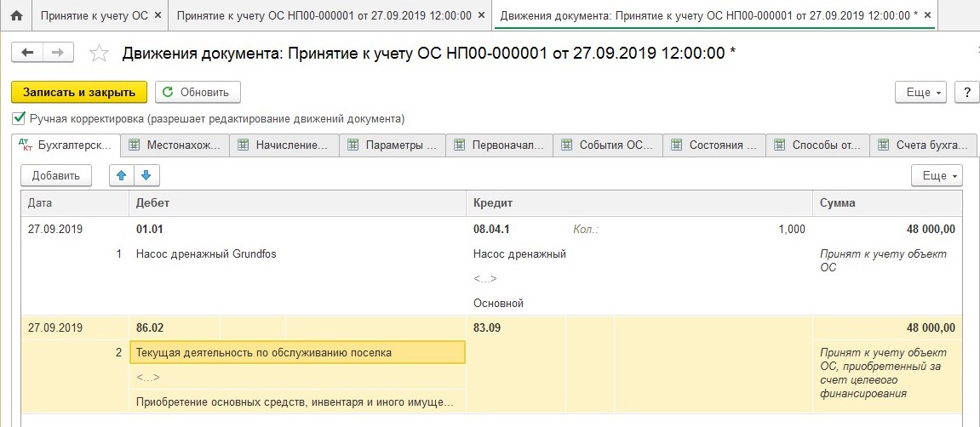
Task: Toggle the Ручная корректировка checkbox
Action: click(x=18, y=118)
